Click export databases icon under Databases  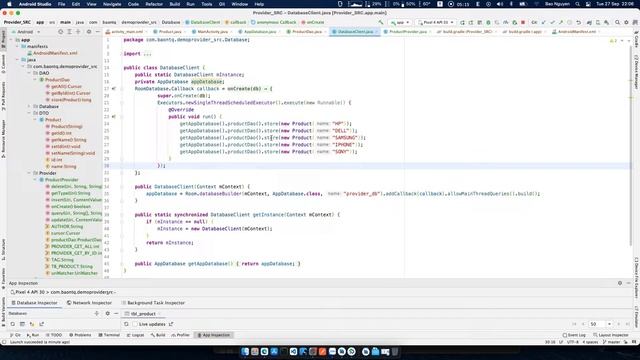coord(41,324)
